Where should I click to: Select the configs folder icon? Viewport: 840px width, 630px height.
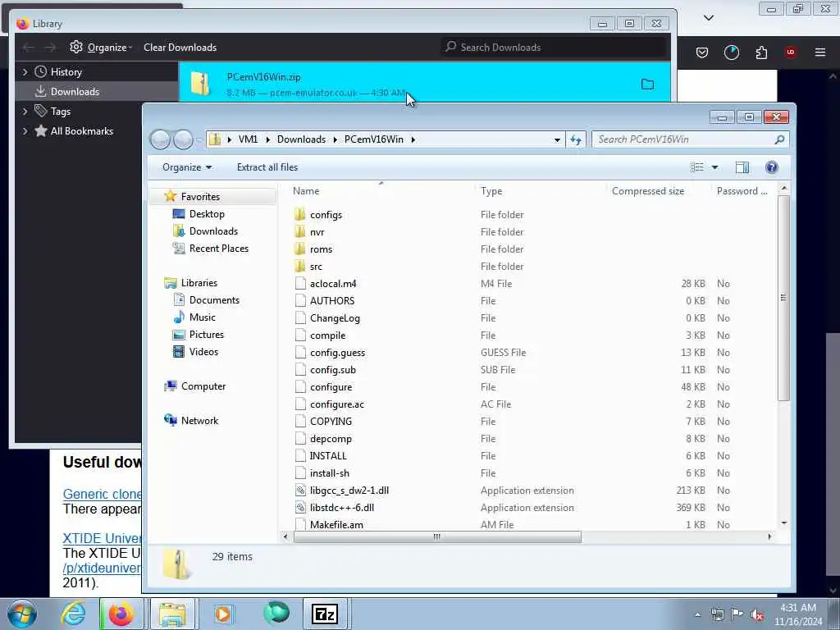point(300,214)
